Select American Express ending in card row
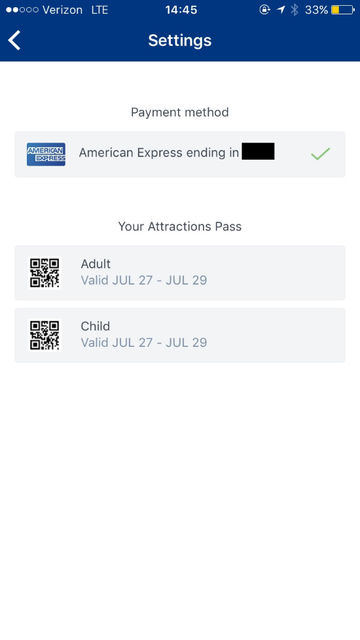360x640 pixels. pyautogui.click(x=180, y=154)
